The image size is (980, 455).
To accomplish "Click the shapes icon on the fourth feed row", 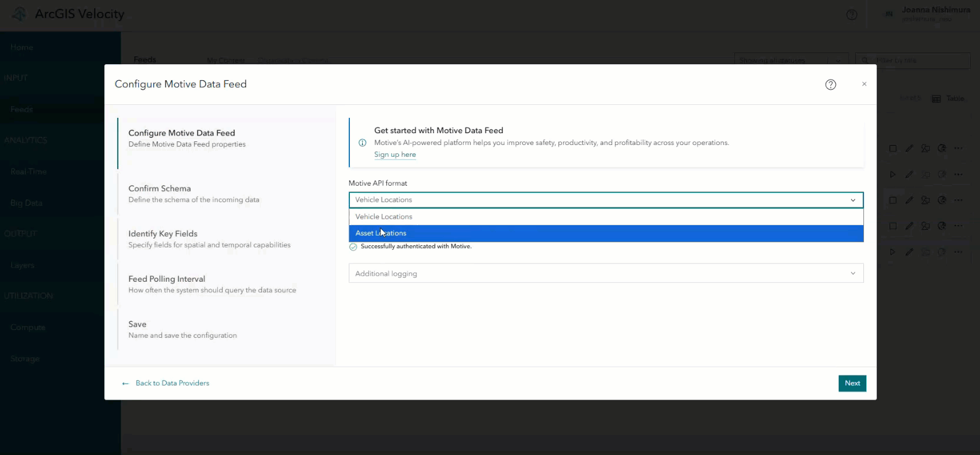I will coord(926,226).
